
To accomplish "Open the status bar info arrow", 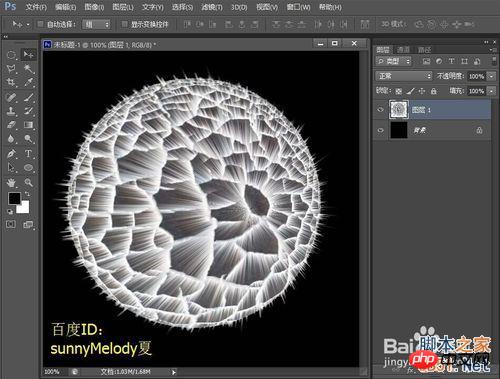I will tap(174, 372).
